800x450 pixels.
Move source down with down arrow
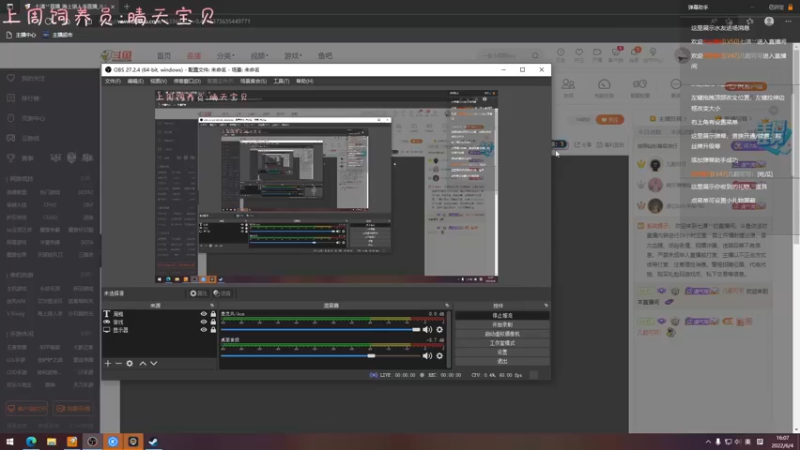pyautogui.click(x=154, y=363)
